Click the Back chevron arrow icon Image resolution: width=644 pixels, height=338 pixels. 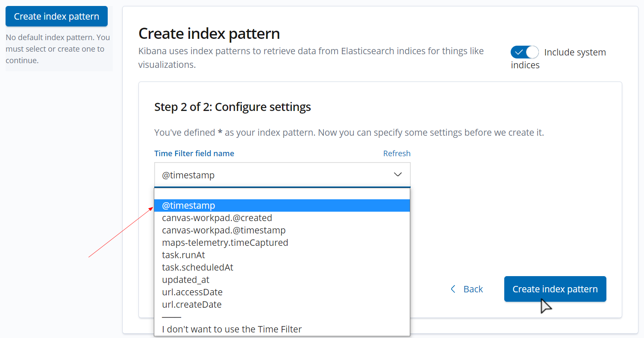453,289
